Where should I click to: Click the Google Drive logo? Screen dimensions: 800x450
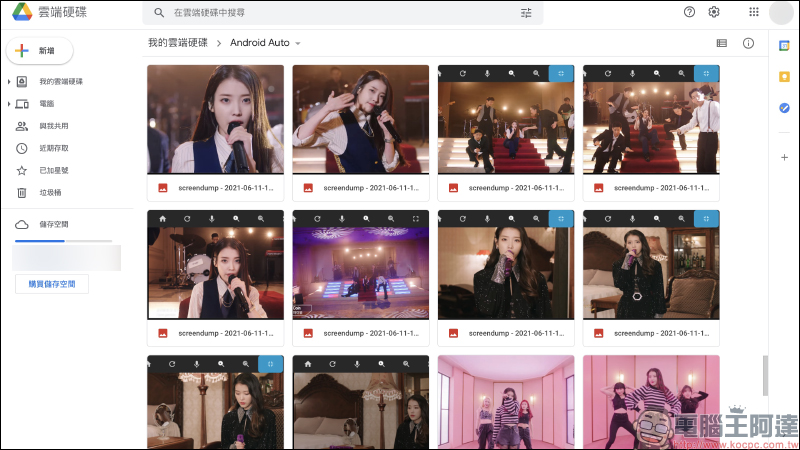pyautogui.click(x=22, y=12)
